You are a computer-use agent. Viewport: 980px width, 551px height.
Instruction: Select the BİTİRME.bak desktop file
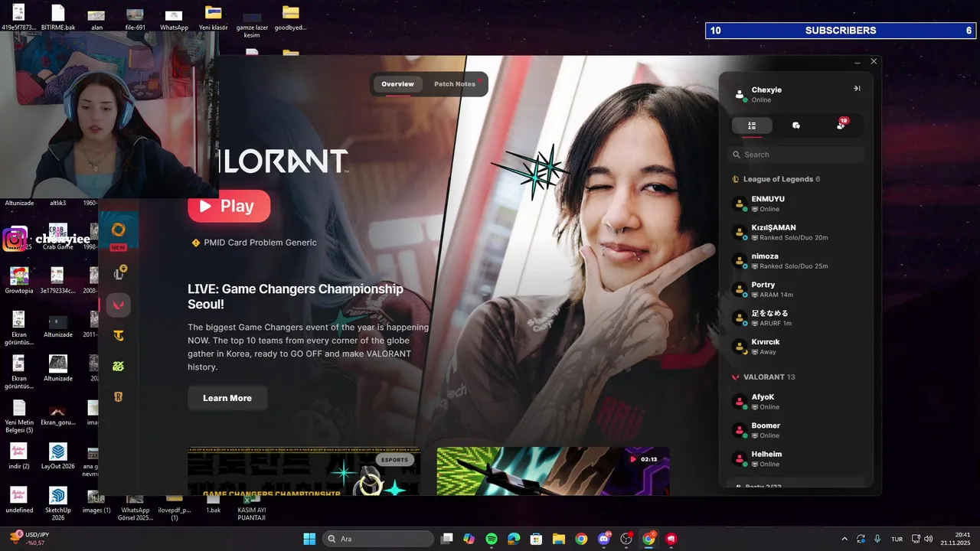pyautogui.click(x=58, y=18)
